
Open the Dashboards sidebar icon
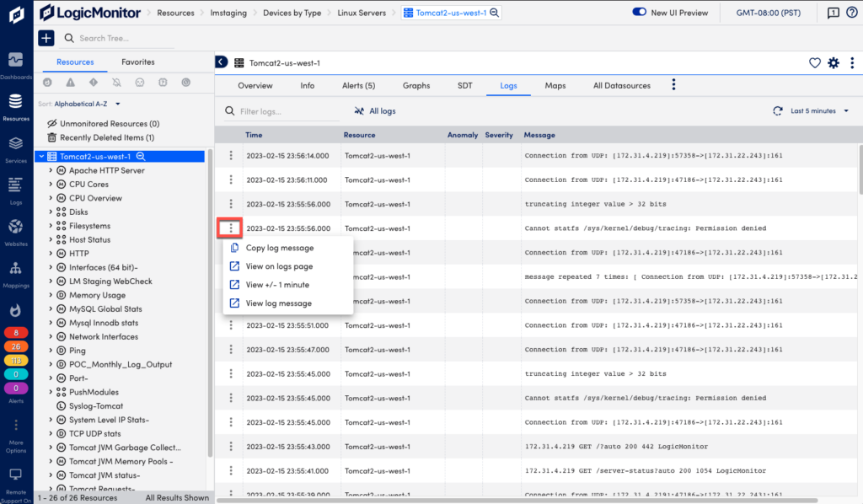(x=15, y=60)
